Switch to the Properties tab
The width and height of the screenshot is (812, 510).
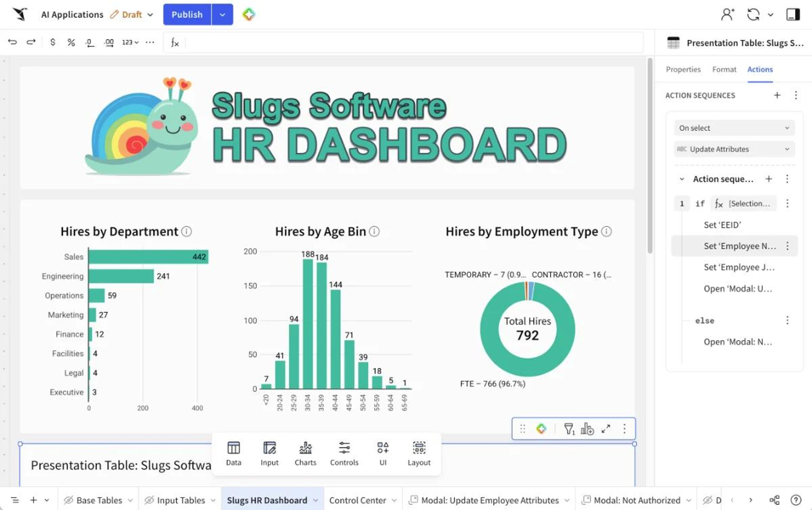pyautogui.click(x=683, y=70)
